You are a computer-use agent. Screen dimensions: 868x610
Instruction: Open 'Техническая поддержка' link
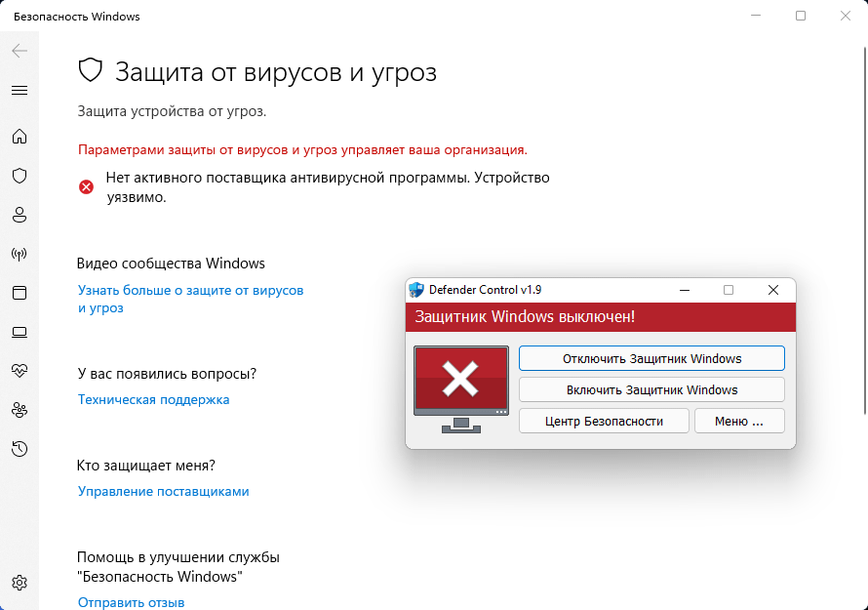[x=153, y=399]
